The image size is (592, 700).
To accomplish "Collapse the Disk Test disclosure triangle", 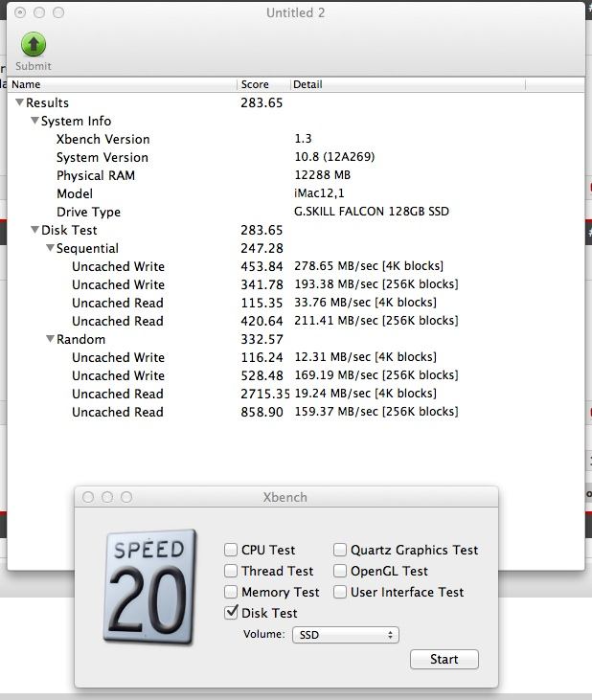I will (x=34, y=230).
